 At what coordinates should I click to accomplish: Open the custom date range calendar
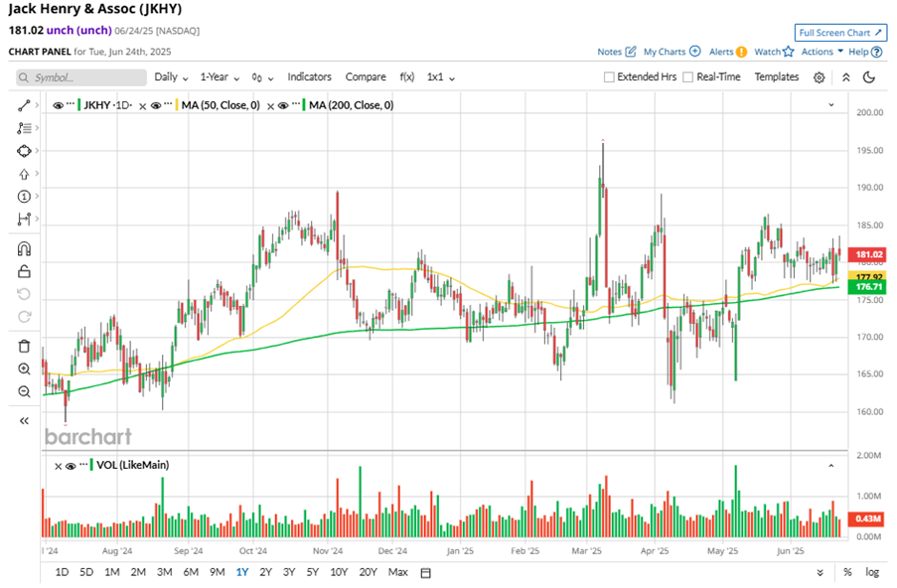click(x=425, y=572)
